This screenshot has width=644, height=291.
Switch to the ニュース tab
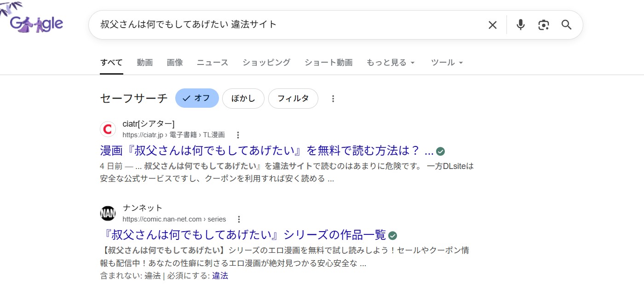tap(213, 63)
